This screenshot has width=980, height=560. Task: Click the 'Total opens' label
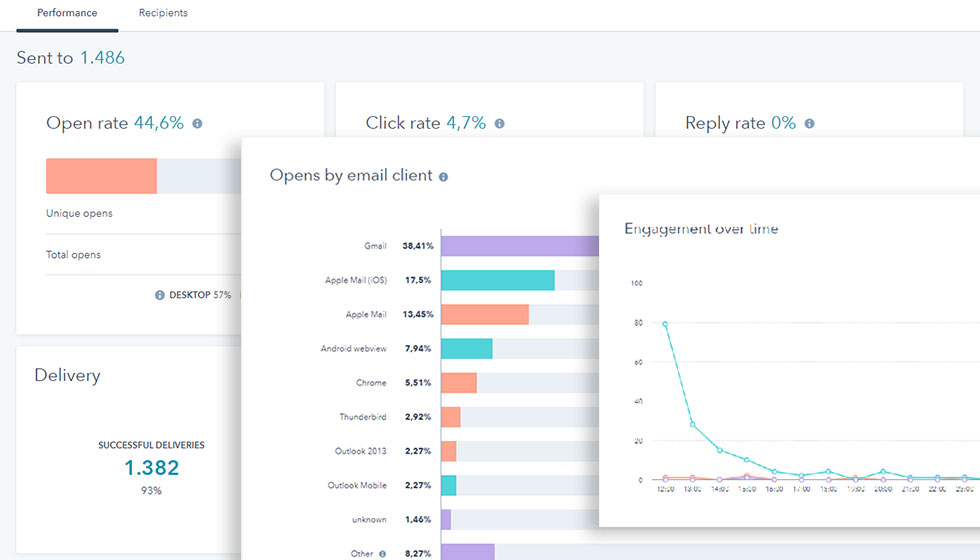[73, 254]
